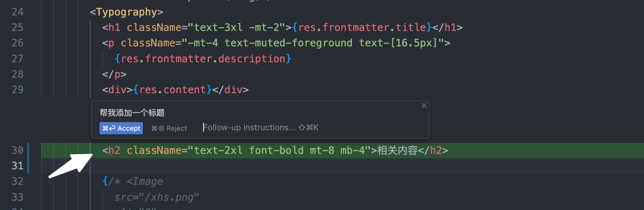Click line number 29 in the gutter
The image size is (644, 210).
pos(17,90)
